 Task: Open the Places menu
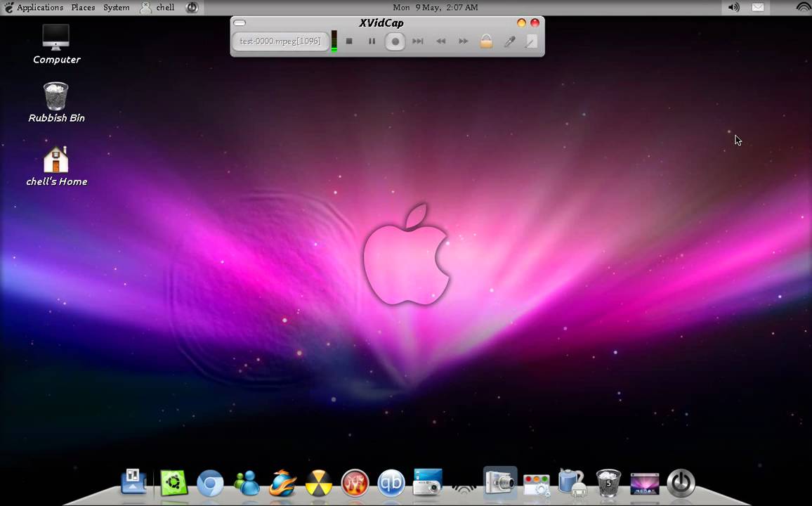[83, 7]
